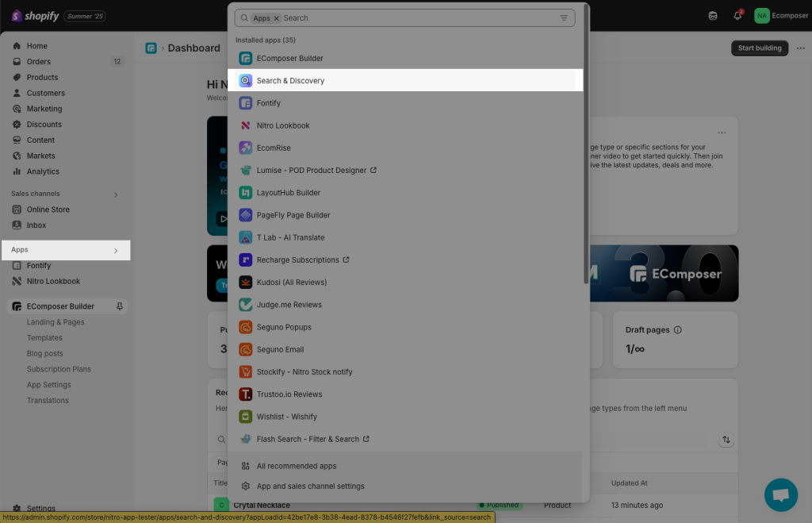Click the Lumise POD Product Designer icon

coord(246,170)
